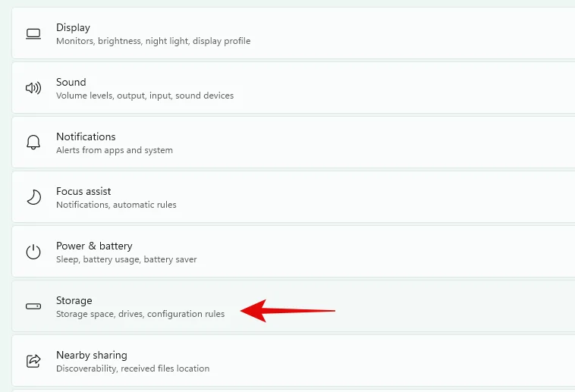
Task: Click 'Discoverability, received files location' text
Action: click(x=133, y=368)
